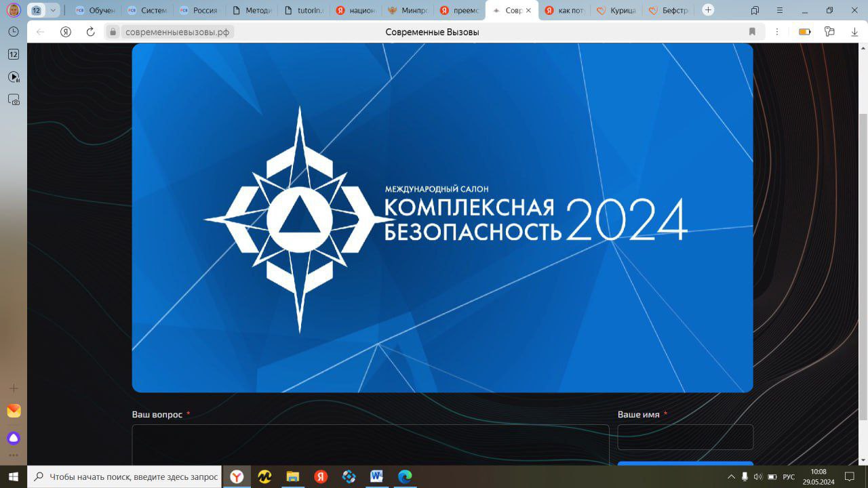View site lock security info
Image resolution: width=868 pixels, height=488 pixels.
(113, 32)
